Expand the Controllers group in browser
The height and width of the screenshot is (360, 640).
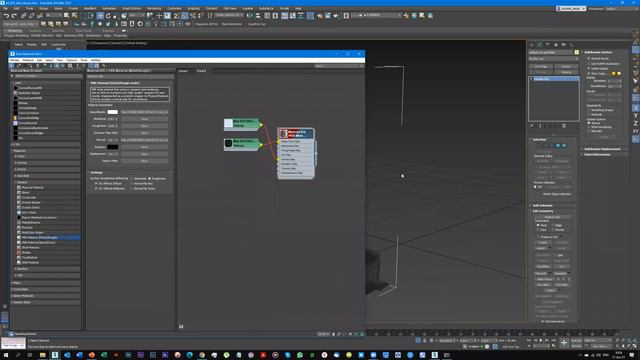pos(46,289)
